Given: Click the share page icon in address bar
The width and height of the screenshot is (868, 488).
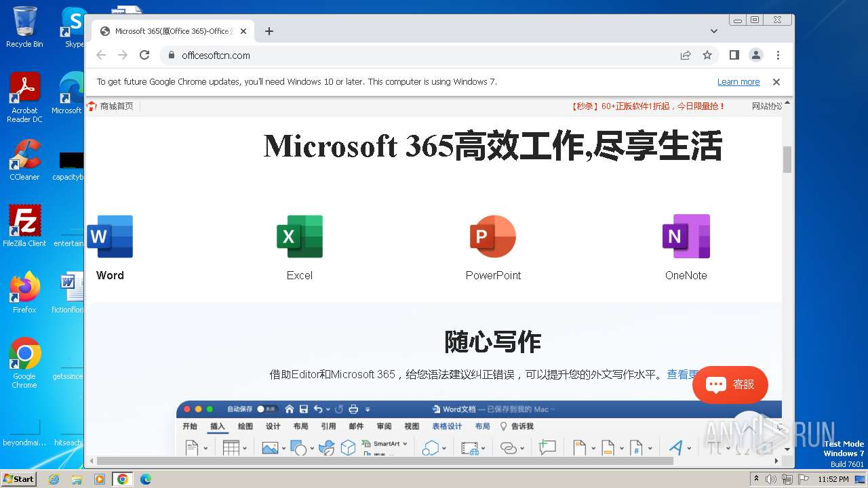Looking at the screenshot, I should (x=686, y=56).
